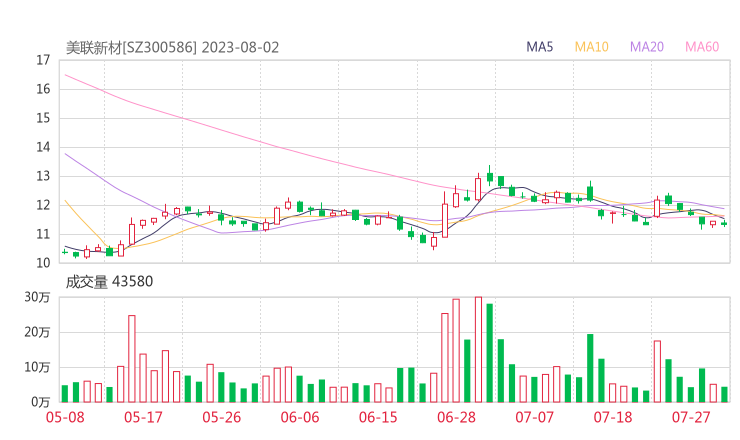The width and height of the screenshot is (740, 440).
Task: Click the price axis value 16
Action: [43, 89]
